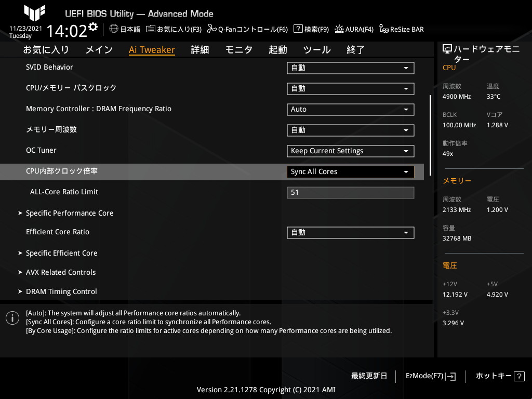532x399 pixels.
Task: Click the settings gear next to the clock
Action: tap(93, 27)
